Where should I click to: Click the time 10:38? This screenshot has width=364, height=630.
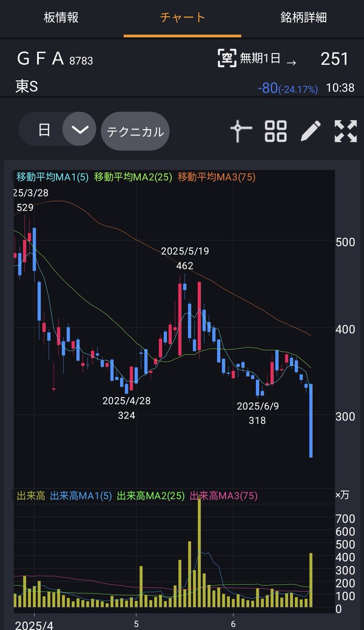(340, 88)
